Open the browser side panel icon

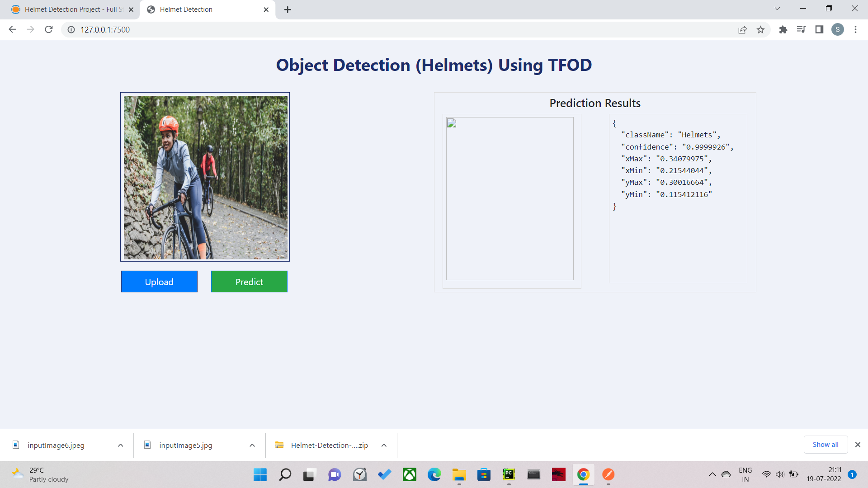pyautogui.click(x=819, y=29)
